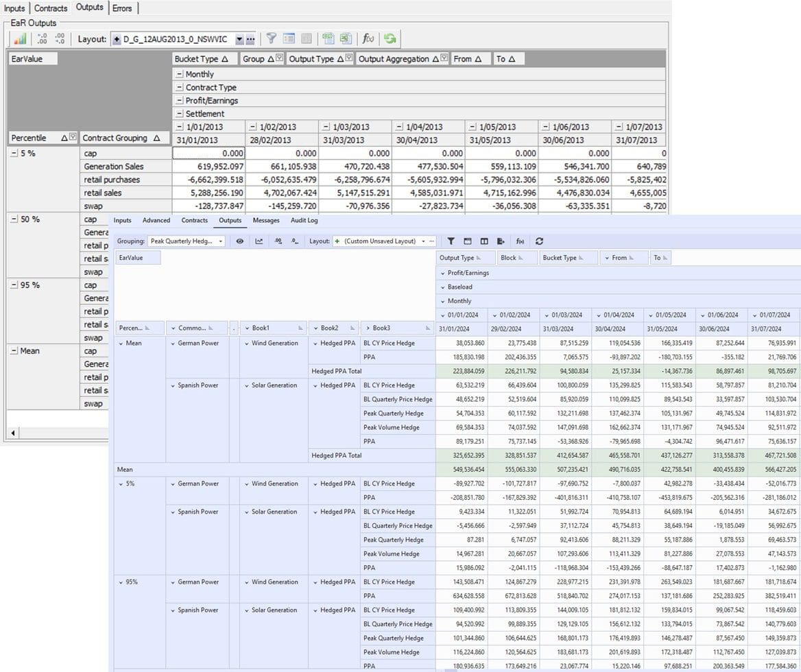Open layout dropdown arrow D_G_12AUG2013_0_NSWVIC
Viewport: 801px width, 672px height.
[239, 39]
